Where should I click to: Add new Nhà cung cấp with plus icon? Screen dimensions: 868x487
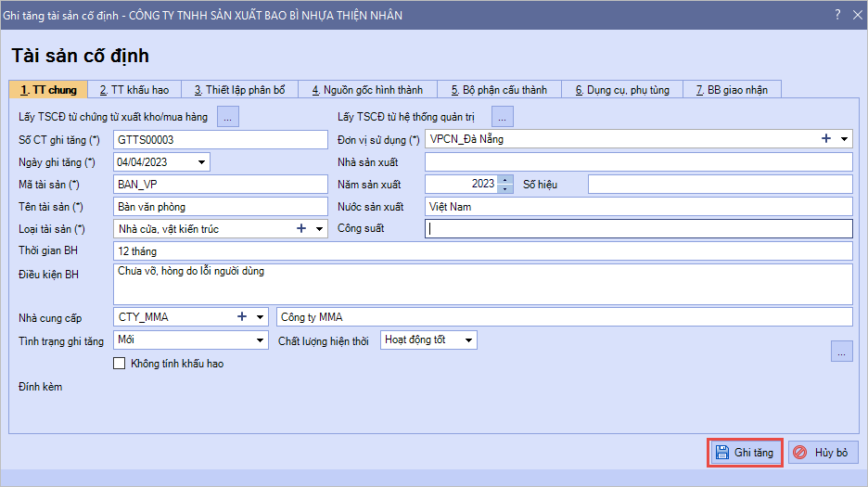click(242, 317)
